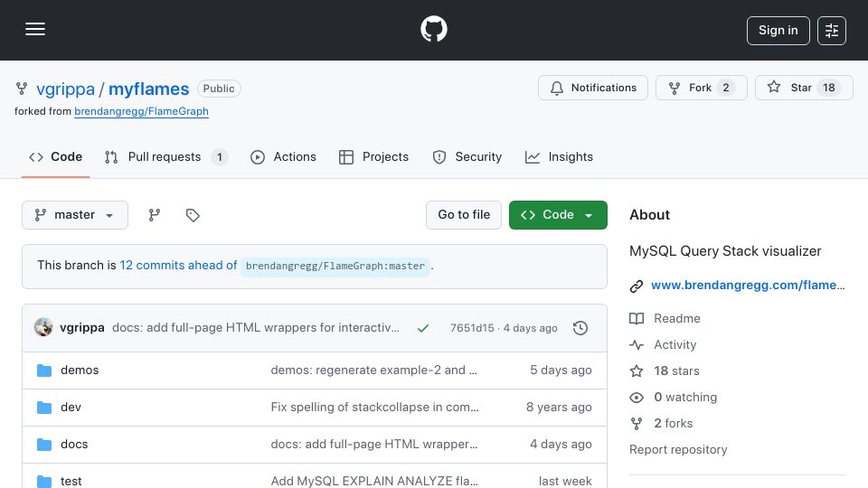Image resolution: width=868 pixels, height=488 pixels.
Task: Click demos folder icon
Action: [44, 371]
